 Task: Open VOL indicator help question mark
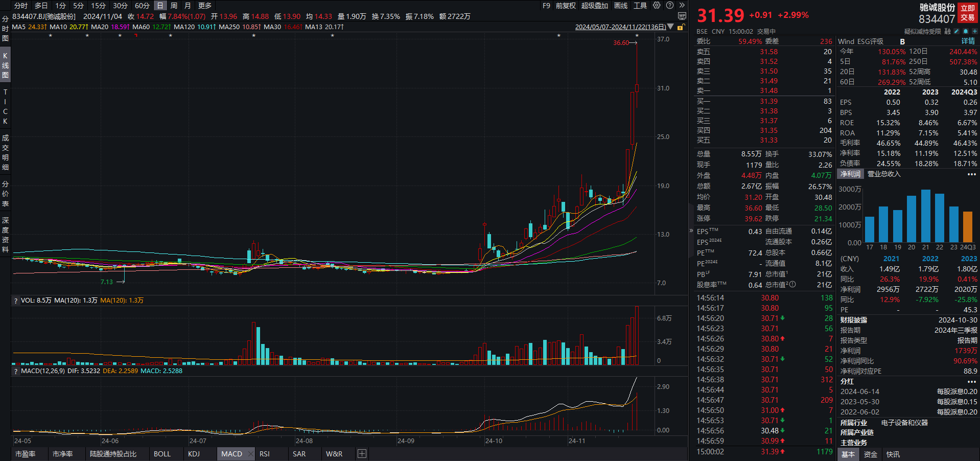point(16,301)
